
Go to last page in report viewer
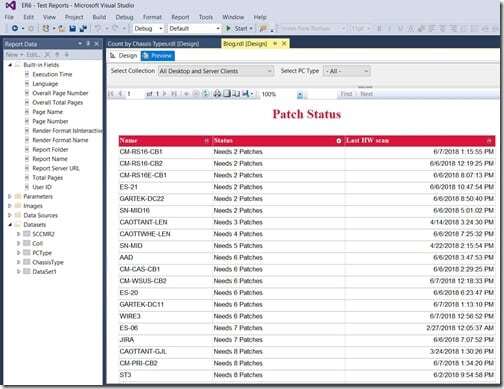pos(174,94)
